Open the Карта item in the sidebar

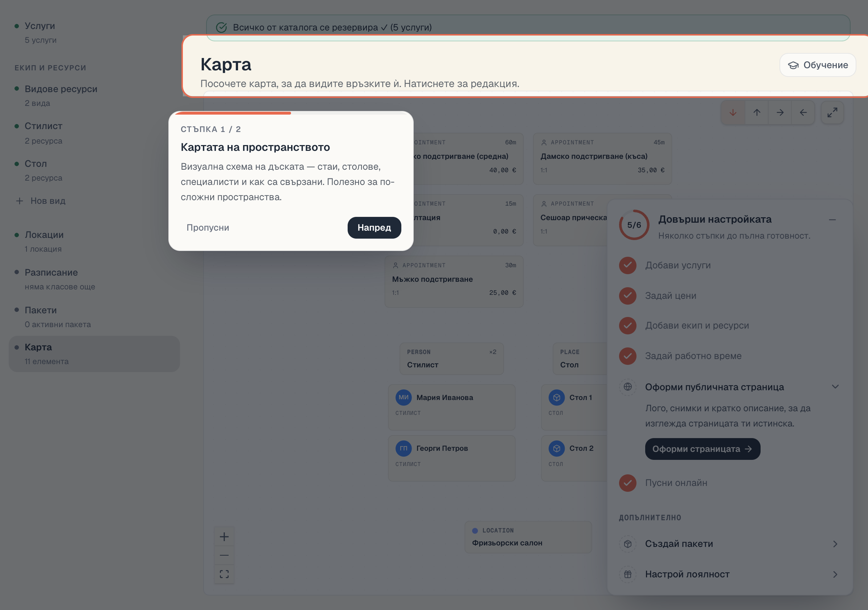[x=94, y=354]
